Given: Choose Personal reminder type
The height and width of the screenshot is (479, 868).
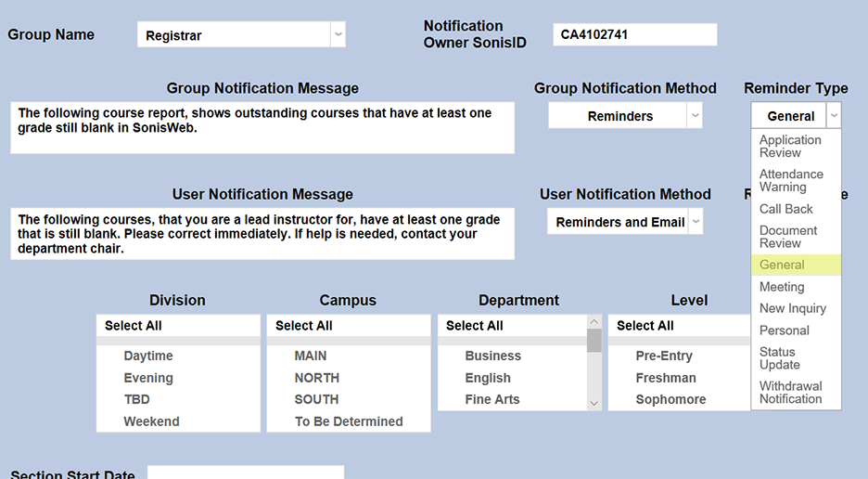Looking at the screenshot, I should [x=796, y=330].
